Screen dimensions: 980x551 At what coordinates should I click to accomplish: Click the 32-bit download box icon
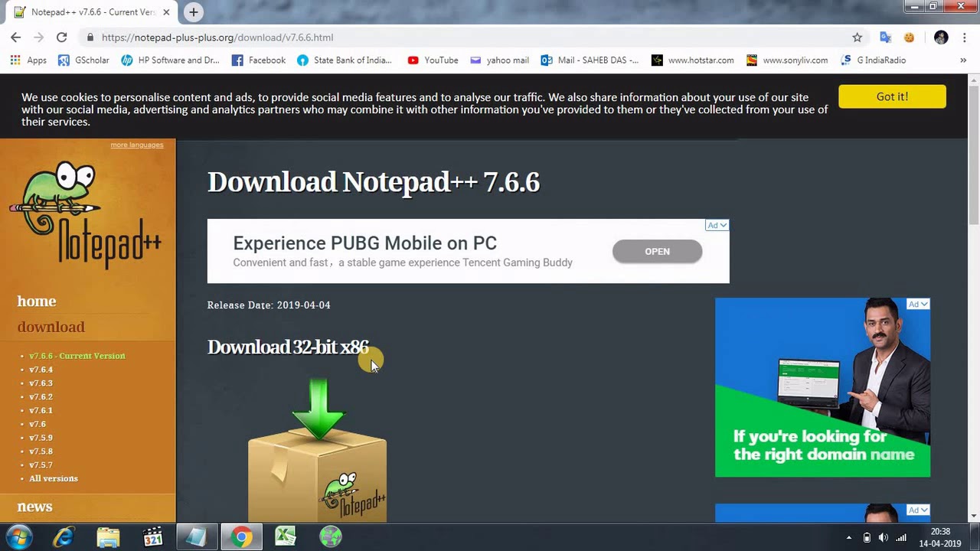coord(317,450)
